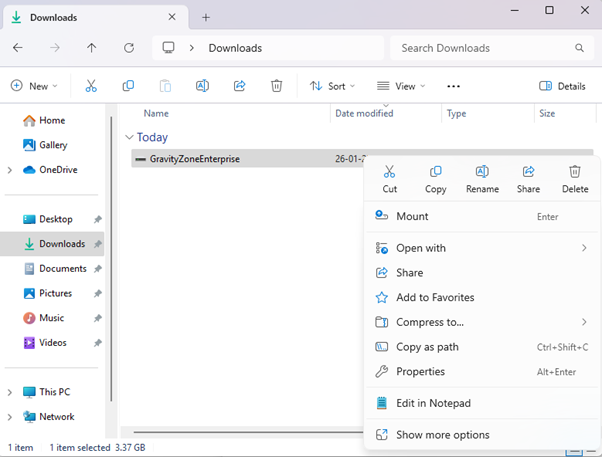This screenshot has height=457, width=602.
Task: Click the refresh button in navigation bar
Action: [x=129, y=48]
